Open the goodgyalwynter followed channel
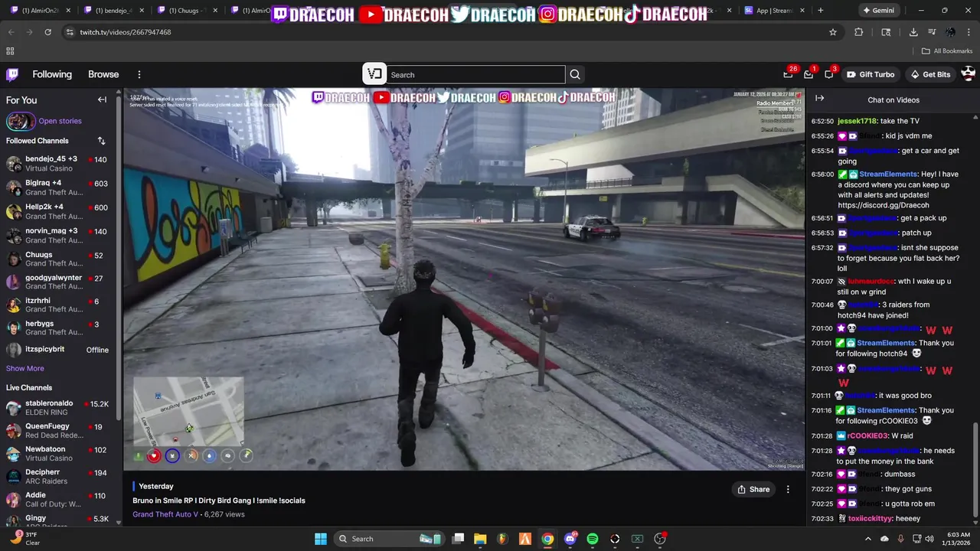 click(x=59, y=282)
